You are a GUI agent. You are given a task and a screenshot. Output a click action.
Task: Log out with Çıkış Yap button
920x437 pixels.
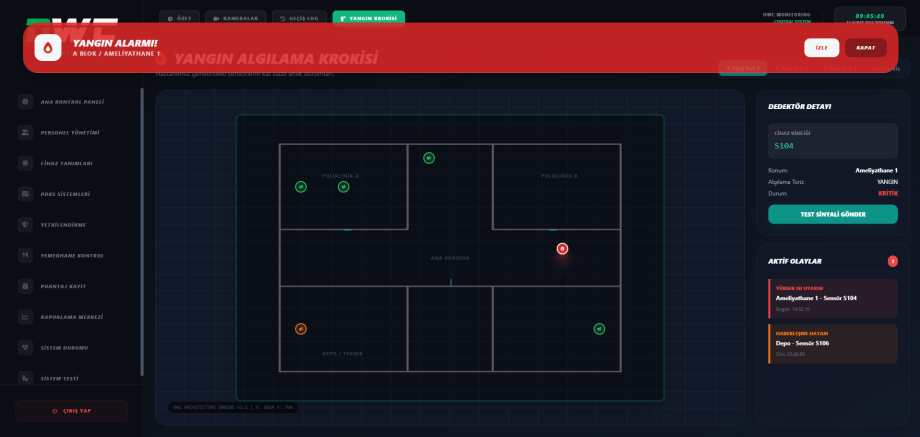tap(72, 411)
